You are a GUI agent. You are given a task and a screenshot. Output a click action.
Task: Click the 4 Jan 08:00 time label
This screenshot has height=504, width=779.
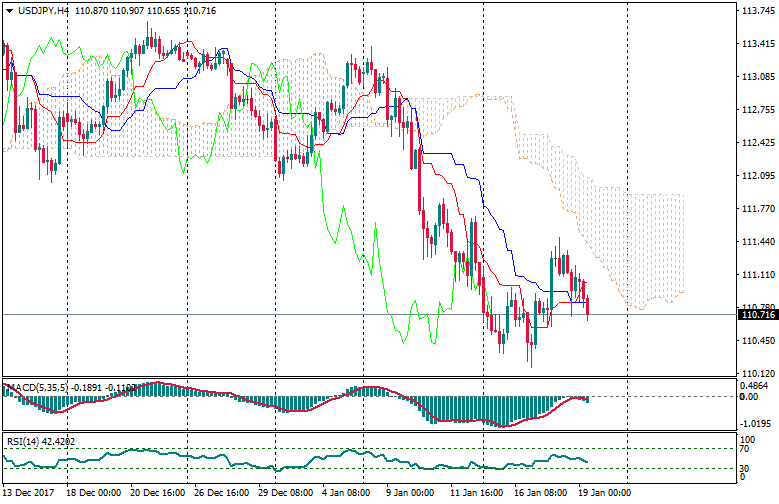click(x=348, y=494)
